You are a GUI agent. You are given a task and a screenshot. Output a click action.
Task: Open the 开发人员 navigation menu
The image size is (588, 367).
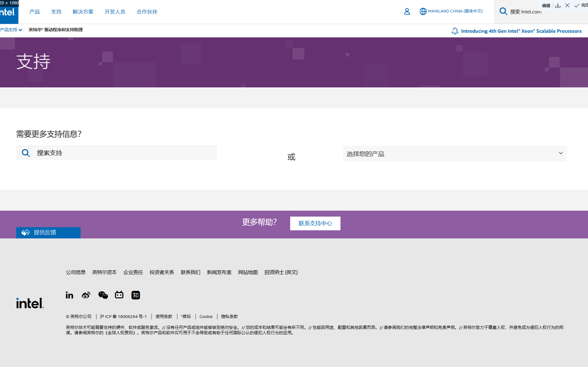(x=115, y=12)
